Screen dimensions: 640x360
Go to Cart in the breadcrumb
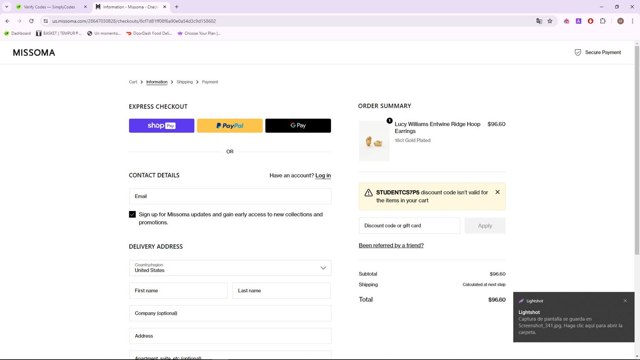133,82
